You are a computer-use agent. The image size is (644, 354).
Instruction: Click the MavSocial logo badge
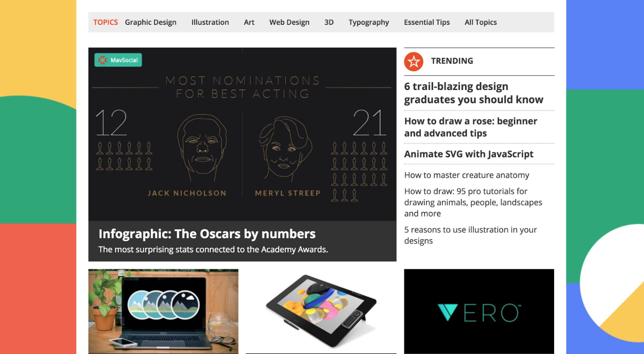[118, 60]
